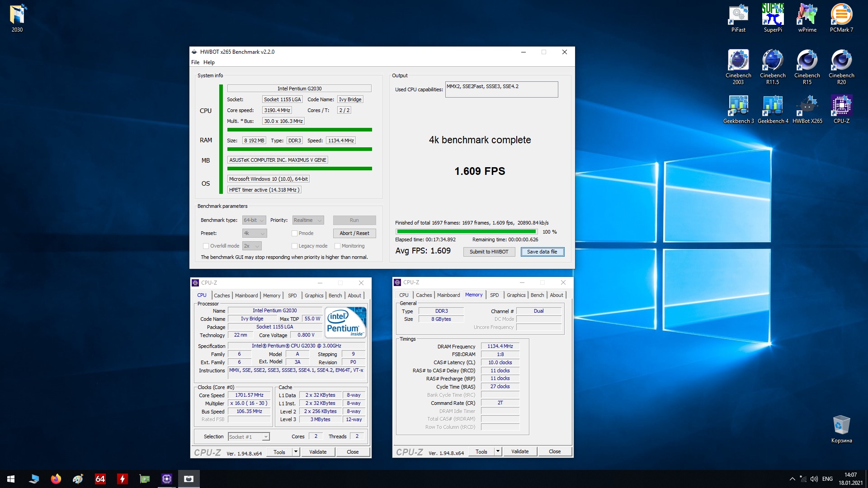Open Geekbench 3 desktop shortcut
This screenshot has width=868, height=488.
[x=738, y=109]
